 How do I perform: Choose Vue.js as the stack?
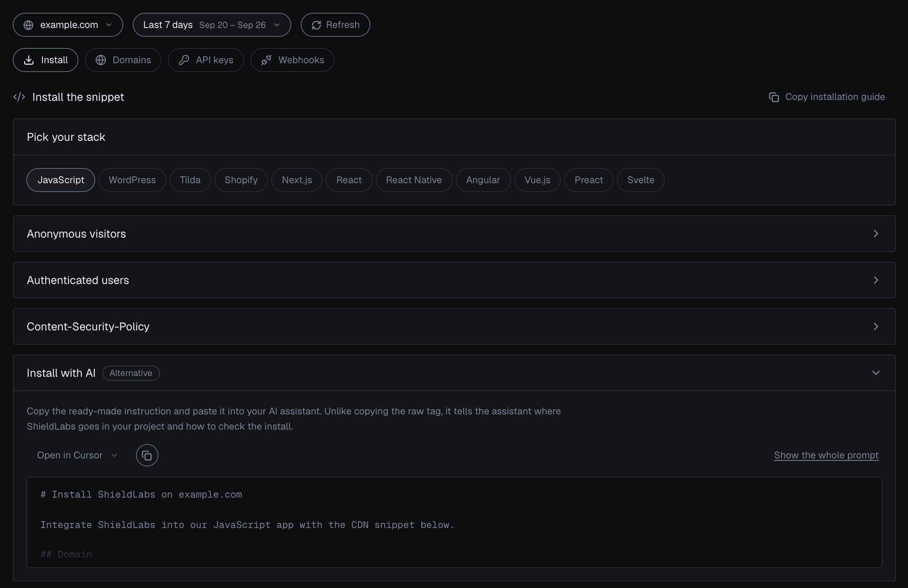click(x=538, y=180)
